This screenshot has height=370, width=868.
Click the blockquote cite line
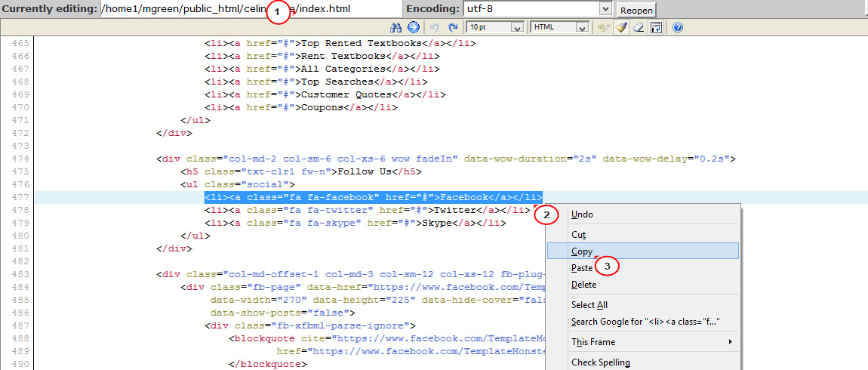coord(387,338)
